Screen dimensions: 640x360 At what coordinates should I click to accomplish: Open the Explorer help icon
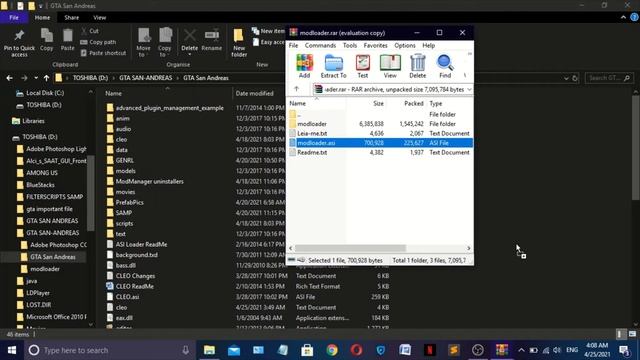[x=634, y=17]
